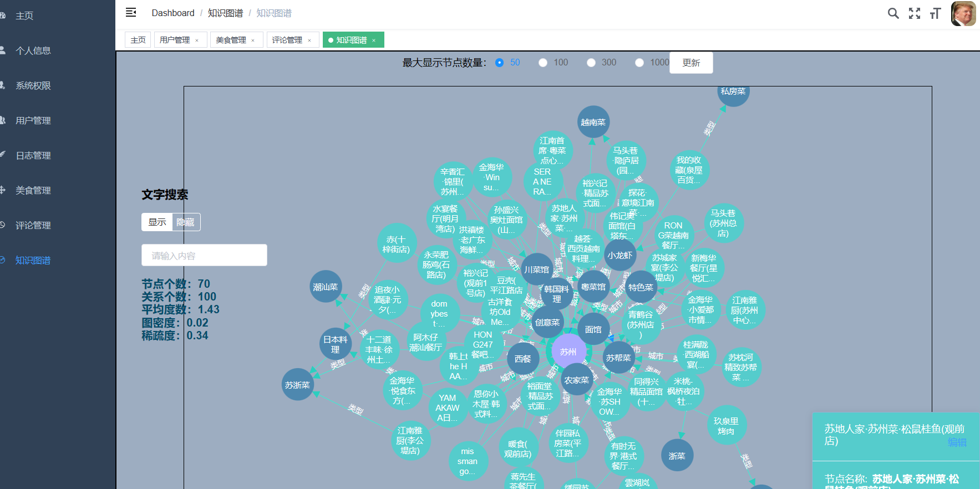Switch to the 主页 tab

(138, 40)
